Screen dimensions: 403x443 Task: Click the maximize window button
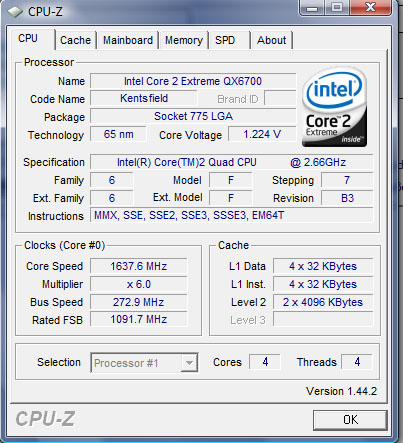pos(337,7)
